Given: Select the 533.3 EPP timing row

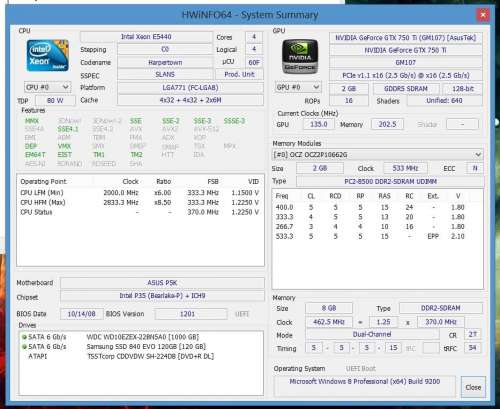Looking at the screenshot, I should 370,236.
